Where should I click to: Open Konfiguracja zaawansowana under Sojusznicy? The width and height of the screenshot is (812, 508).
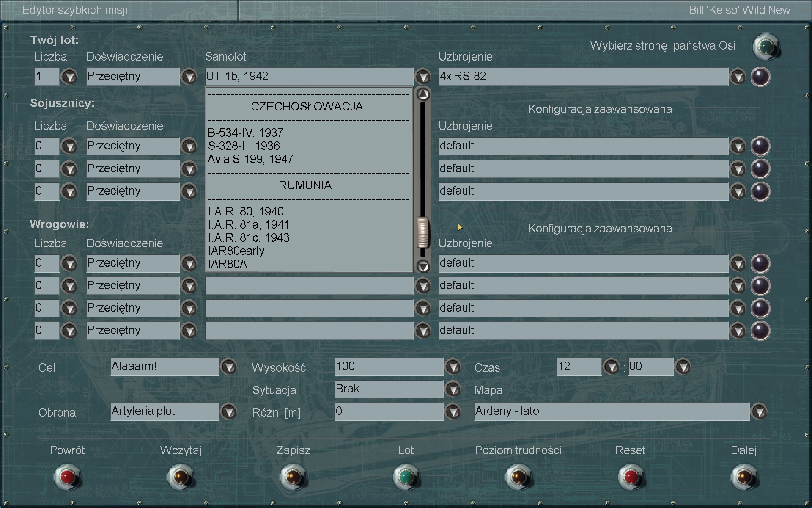tap(600, 109)
